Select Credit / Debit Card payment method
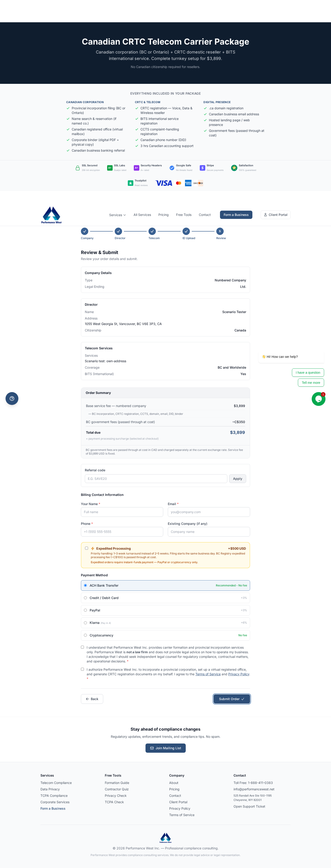 tap(85, 598)
